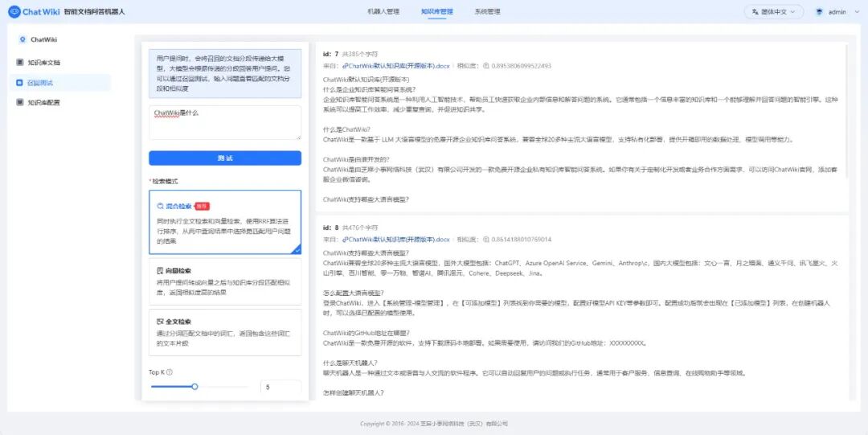Click the 'id: 7' result header
Image resolution: width=868 pixels, height=435 pixels.
(330, 55)
